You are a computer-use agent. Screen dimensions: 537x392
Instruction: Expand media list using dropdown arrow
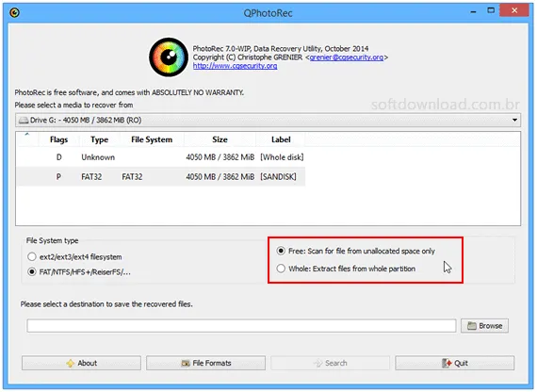[x=514, y=121]
